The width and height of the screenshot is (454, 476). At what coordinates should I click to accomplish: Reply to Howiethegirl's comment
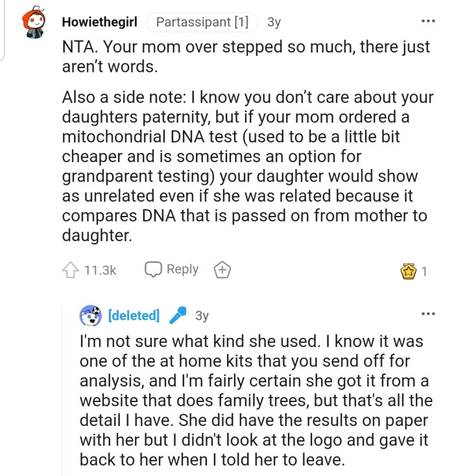tap(173, 270)
